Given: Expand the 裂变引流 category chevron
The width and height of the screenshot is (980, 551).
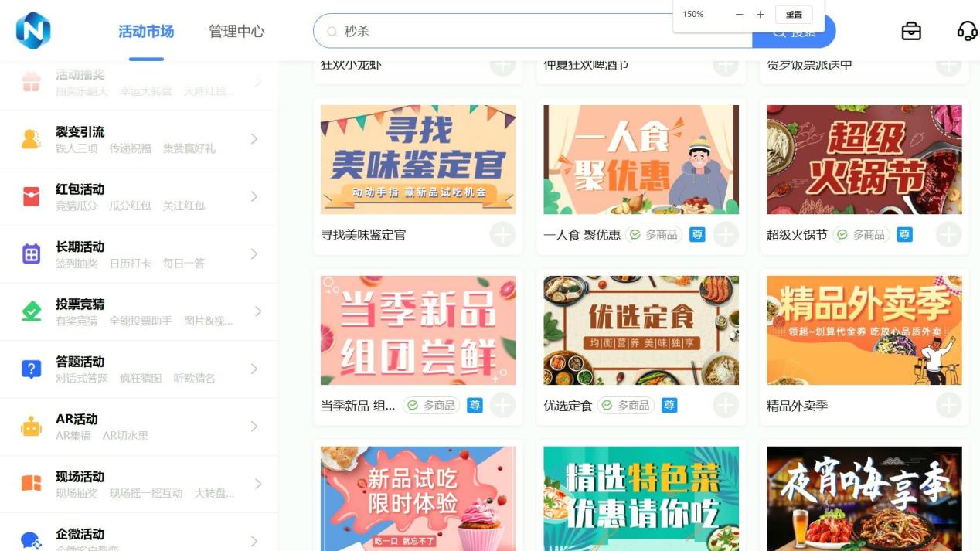Looking at the screenshot, I should coord(254,139).
